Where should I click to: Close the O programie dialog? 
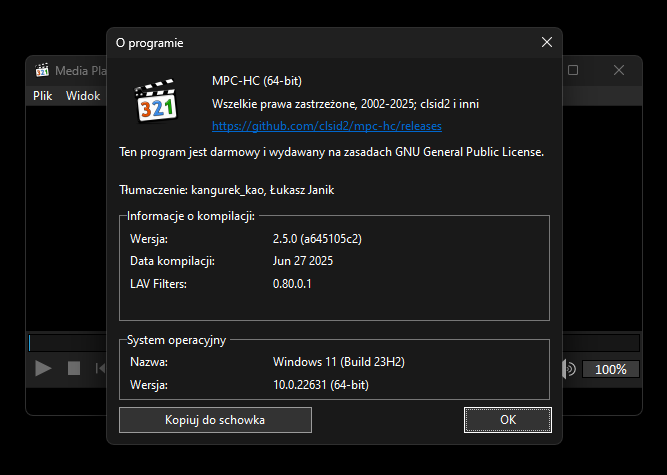tap(547, 43)
